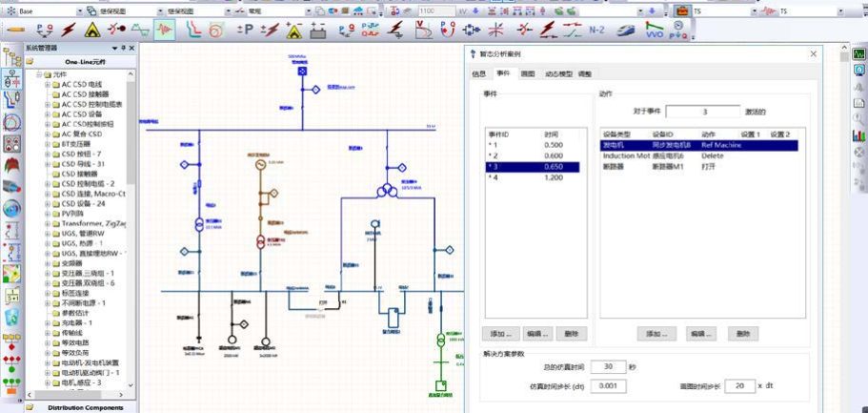Open the 信息 tab in the dialog
The image size is (868, 413).
[x=479, y=73]
